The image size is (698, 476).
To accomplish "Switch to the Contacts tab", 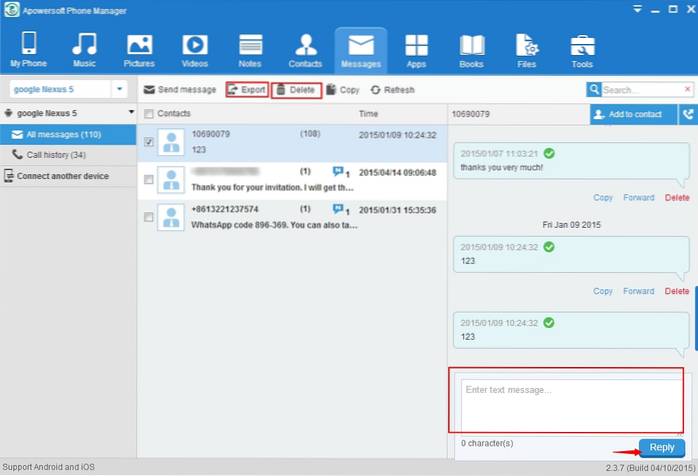I will [x=304, y=52].
